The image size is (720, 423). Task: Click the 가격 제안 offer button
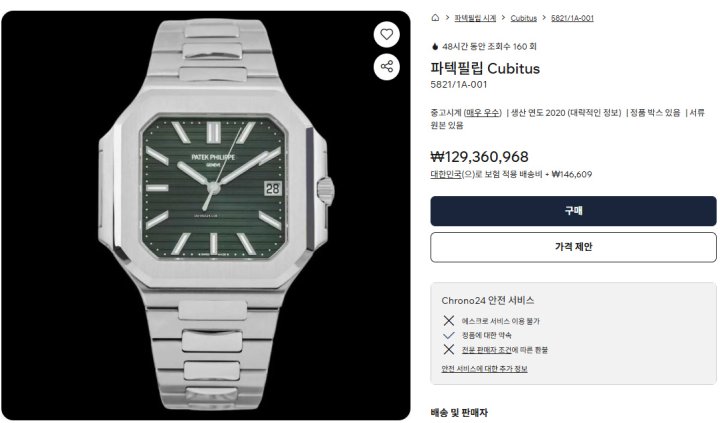573,247
